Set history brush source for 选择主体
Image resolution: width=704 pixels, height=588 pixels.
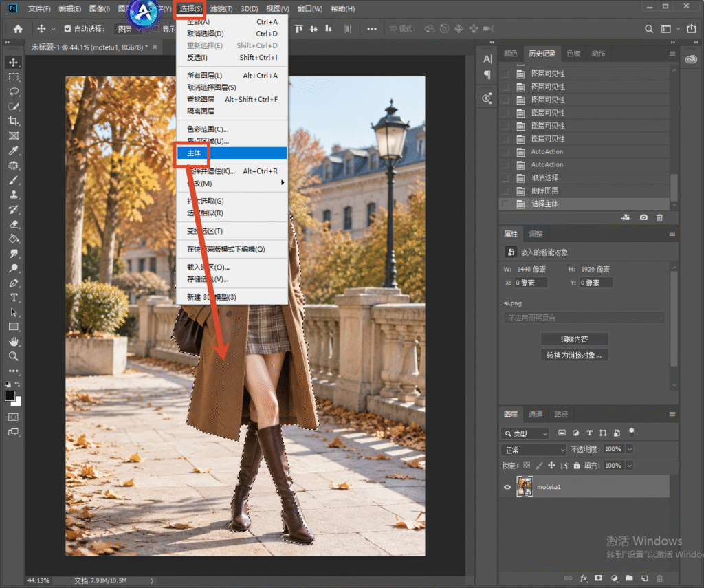tap(505, 204)
